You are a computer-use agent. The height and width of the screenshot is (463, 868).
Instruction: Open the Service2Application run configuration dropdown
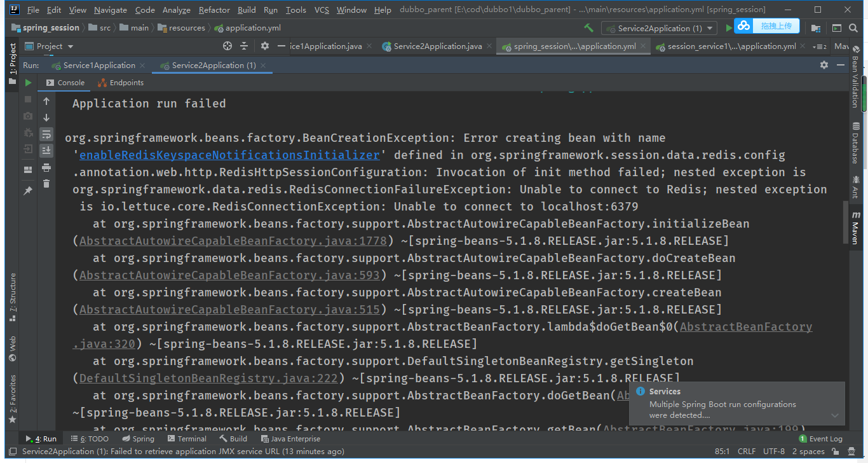[x=660, y=28]
